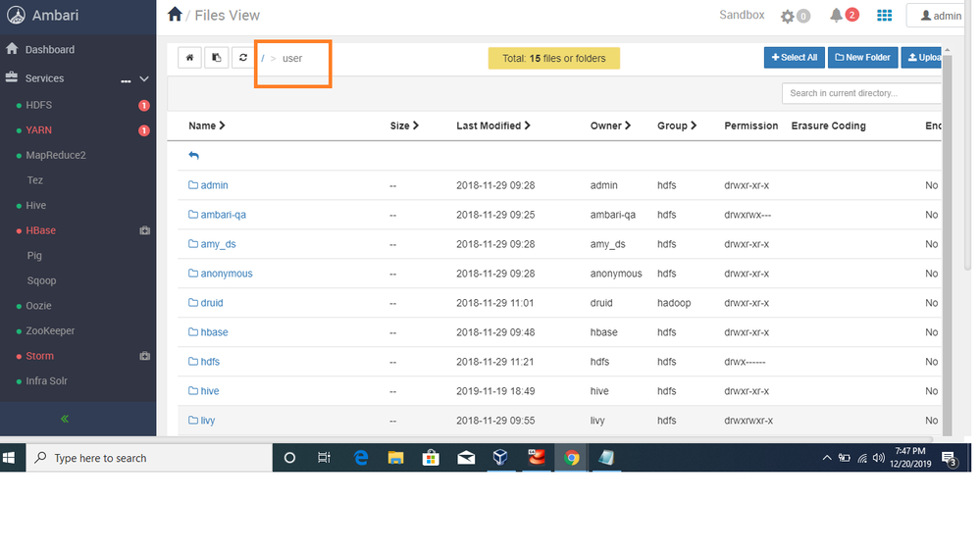Click the copy path toolbar icon

point(216,58)
